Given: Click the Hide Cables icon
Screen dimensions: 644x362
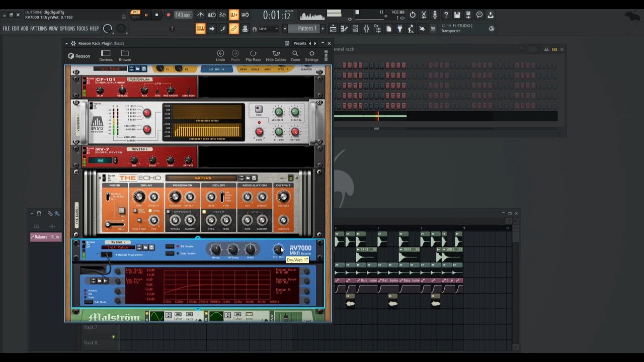Looking at the screenshot, I should click(276, 55).
